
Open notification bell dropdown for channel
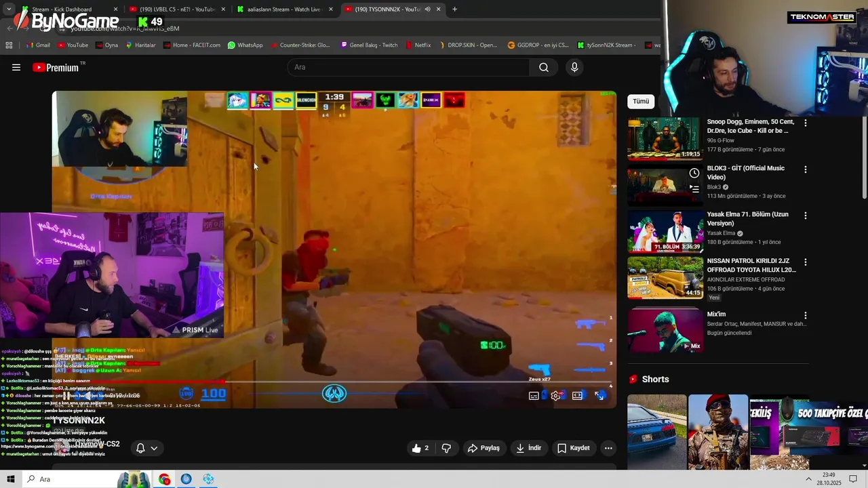pyautogui.click(x=146, y=448)
